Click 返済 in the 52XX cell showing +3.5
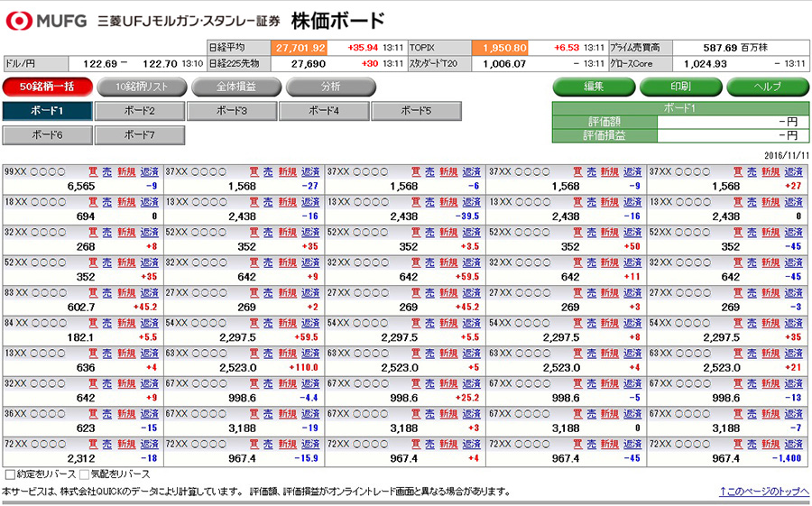 click(471, 232)
